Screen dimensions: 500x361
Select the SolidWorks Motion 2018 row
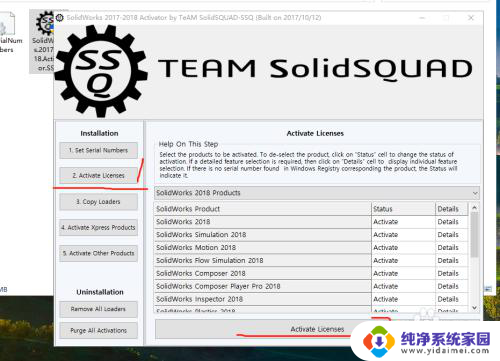click(x=262, y=248)
